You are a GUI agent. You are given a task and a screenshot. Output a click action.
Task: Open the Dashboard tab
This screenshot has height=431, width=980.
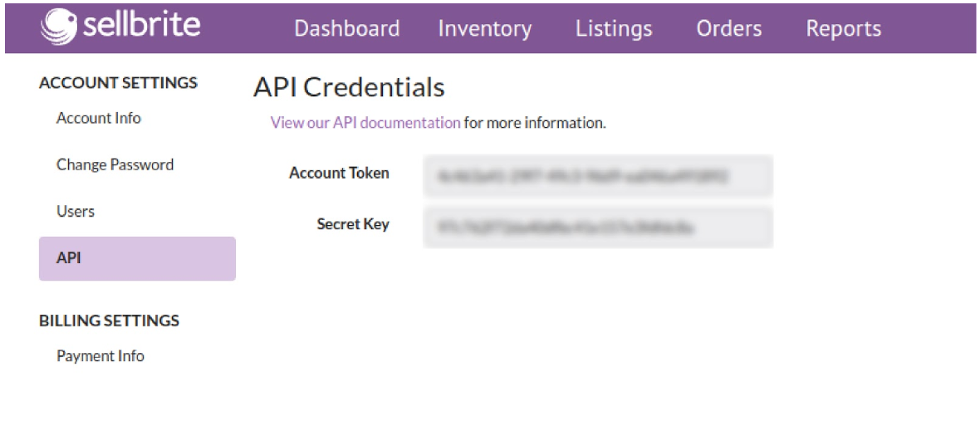[x=347, y=29]
